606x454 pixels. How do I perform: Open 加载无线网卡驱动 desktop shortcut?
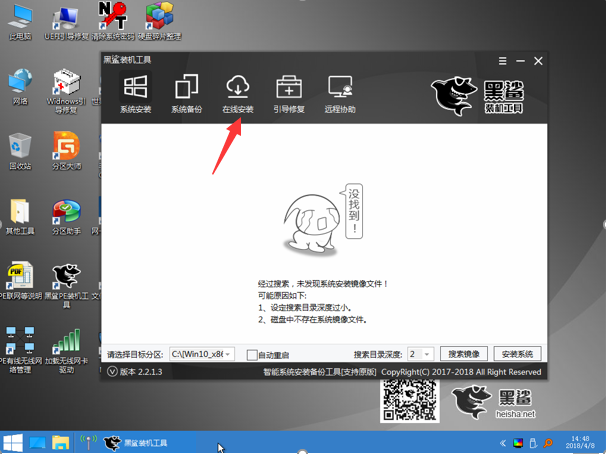tap(66, 346)
